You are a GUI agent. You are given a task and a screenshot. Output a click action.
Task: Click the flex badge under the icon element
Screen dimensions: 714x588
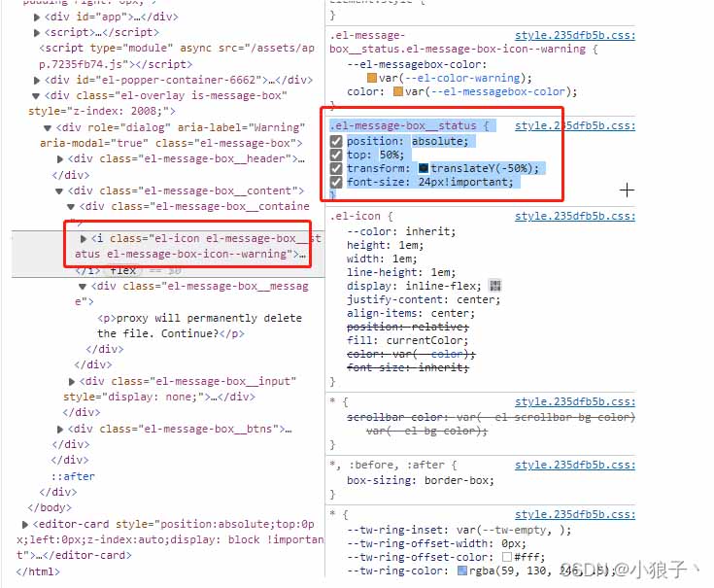(123, 270)
